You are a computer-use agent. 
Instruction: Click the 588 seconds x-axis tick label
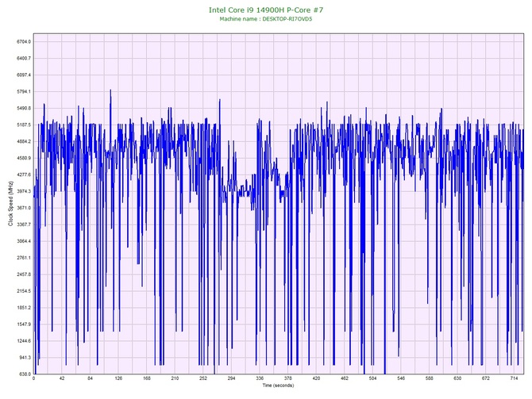(430, 378)
